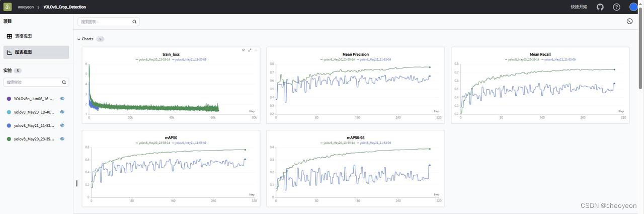Viewport: 644px width, 214px height.
Task: Open the train_loss chart more options
Action: (x=256, y=50)
